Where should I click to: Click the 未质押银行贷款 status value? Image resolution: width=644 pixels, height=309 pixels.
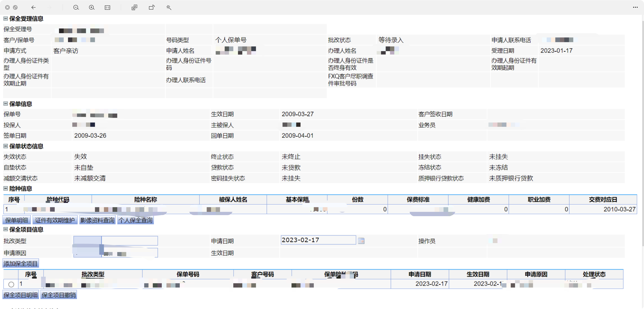[511, 178]
